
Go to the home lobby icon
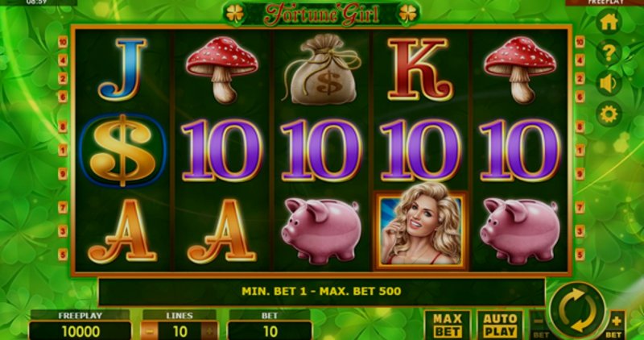click(609, 23)
